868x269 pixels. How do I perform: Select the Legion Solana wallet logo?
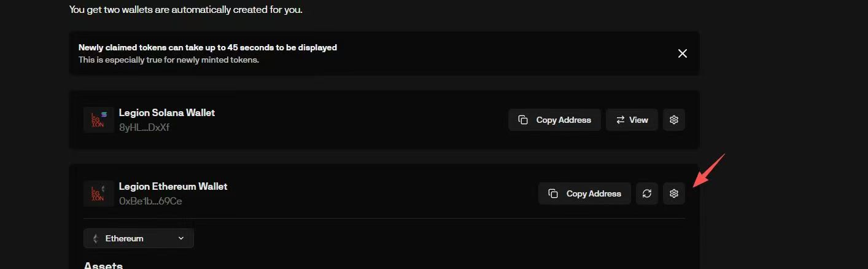(x=98, y=120)
